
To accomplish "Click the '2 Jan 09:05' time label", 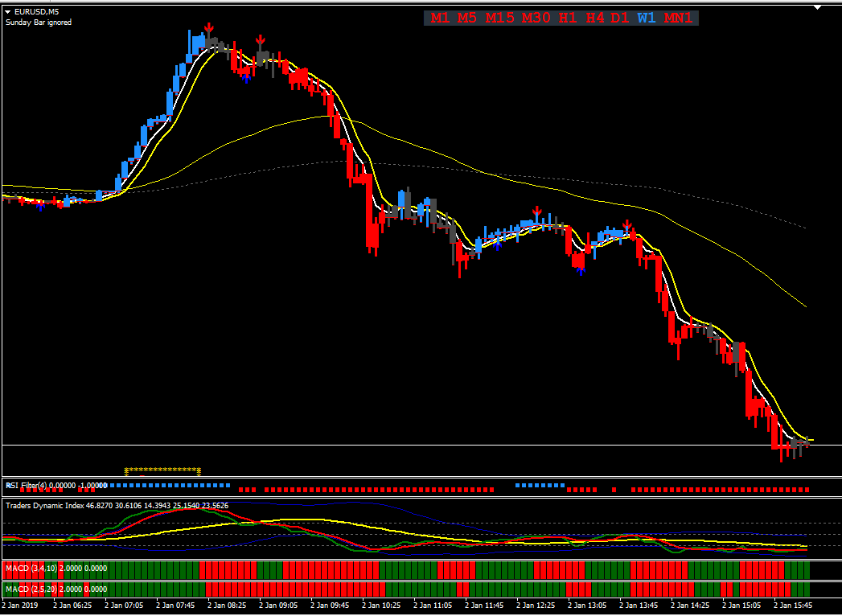I will (279, 606).
